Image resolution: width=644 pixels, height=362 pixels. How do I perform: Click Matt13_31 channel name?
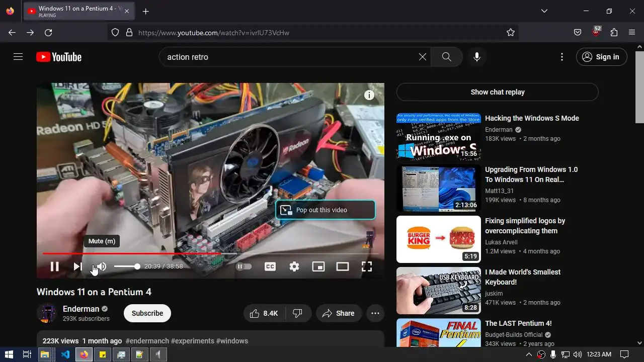click(500, 191)
